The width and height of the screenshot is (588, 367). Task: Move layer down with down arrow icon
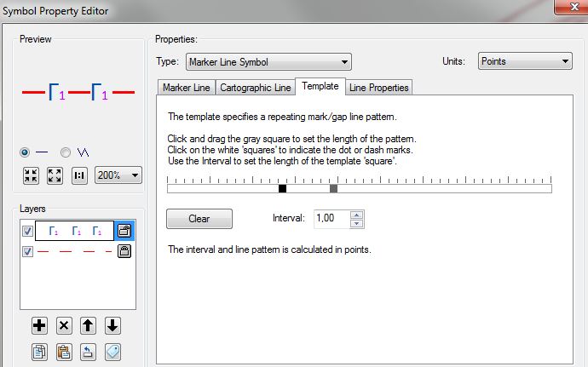point(112,325)
